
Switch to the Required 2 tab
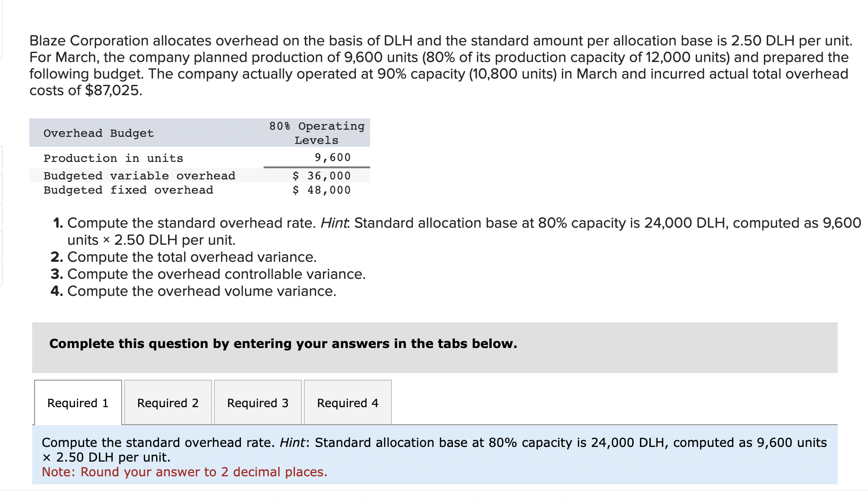pyautogui.click(x=168, y=402)
